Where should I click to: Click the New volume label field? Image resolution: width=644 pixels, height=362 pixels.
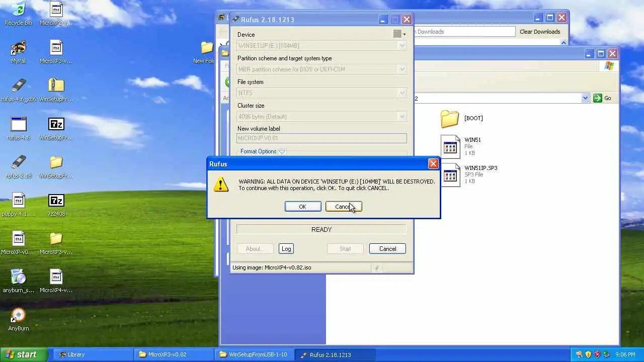click(321, 138)
